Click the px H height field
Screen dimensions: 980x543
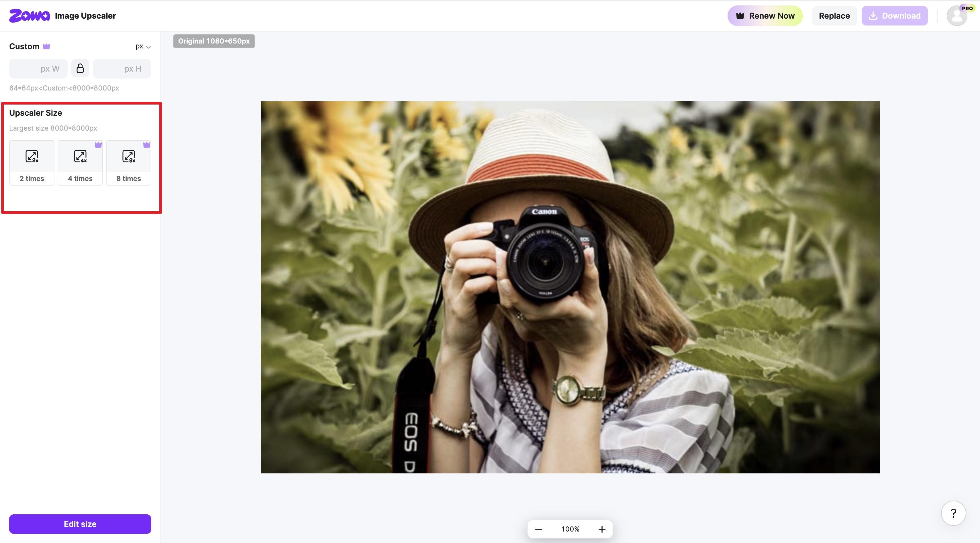click(122, 69)
